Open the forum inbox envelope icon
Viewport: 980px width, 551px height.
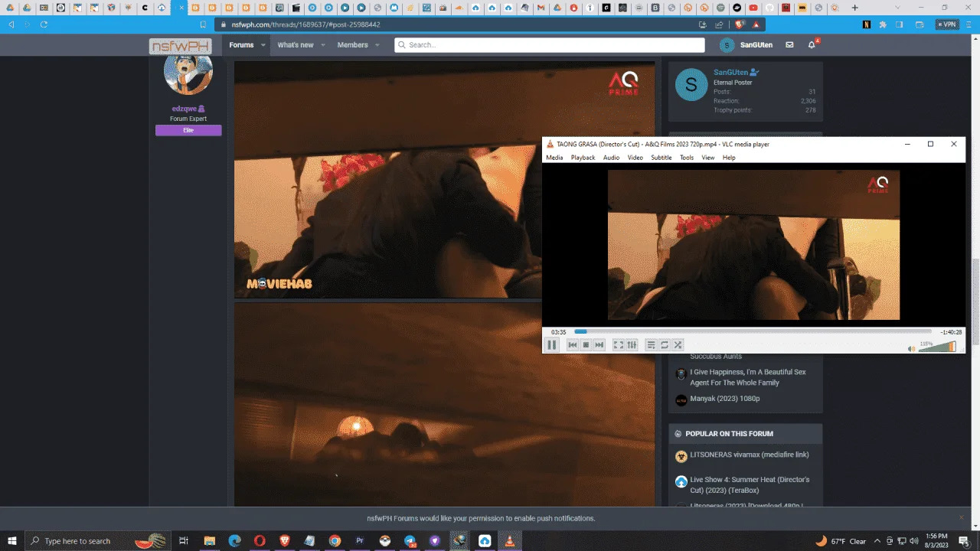tap(789, 45)
